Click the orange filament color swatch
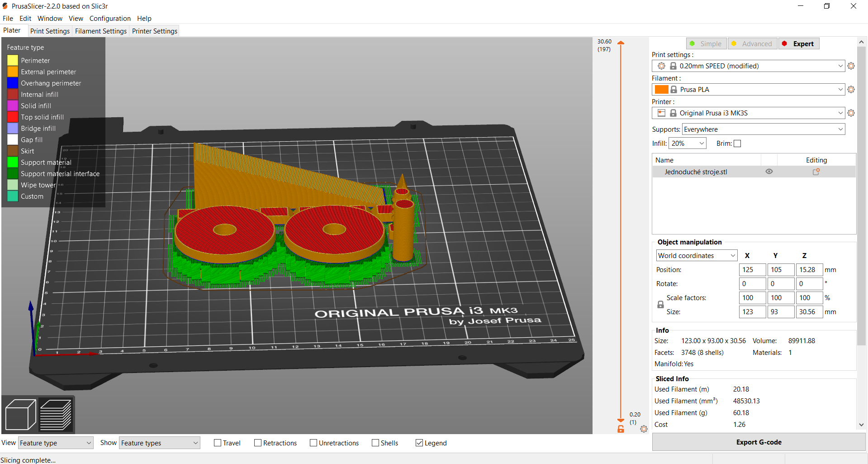868x464 pixels. (661, 90)
